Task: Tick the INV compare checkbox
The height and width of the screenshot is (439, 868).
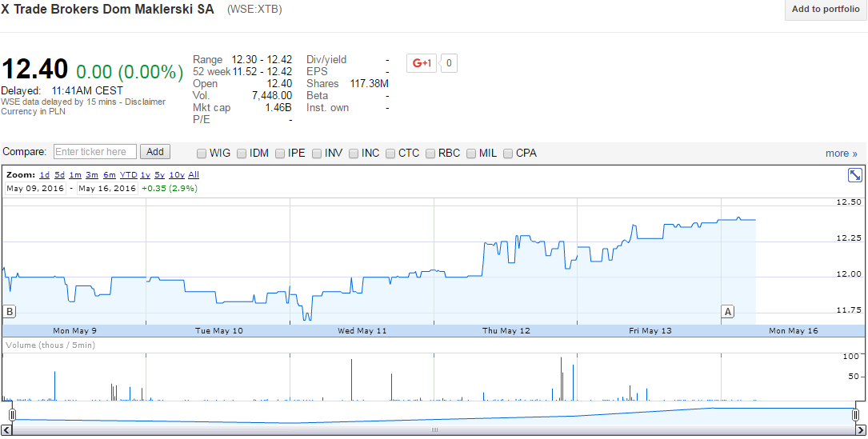Action: 317,154
